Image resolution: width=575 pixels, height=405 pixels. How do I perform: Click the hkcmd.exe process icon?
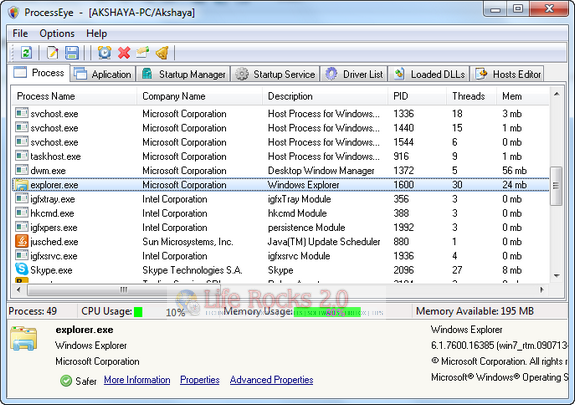coord(22,212)
